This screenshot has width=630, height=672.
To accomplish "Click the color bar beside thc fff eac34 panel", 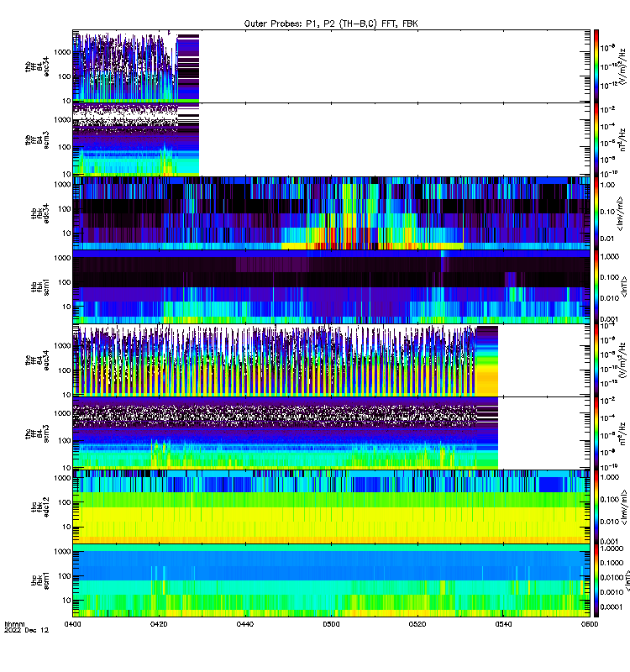I will click(x=596, y=360).
